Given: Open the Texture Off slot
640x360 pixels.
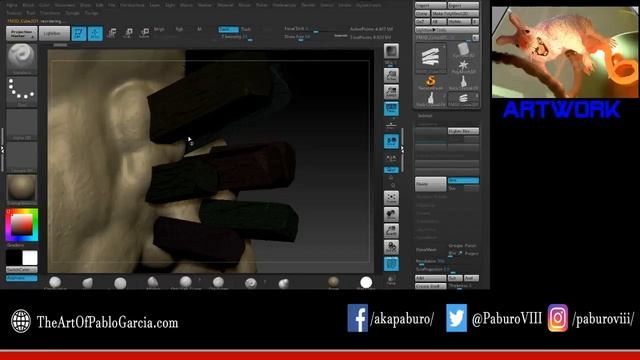Looking at the screenshot, I should coord(22,157).
